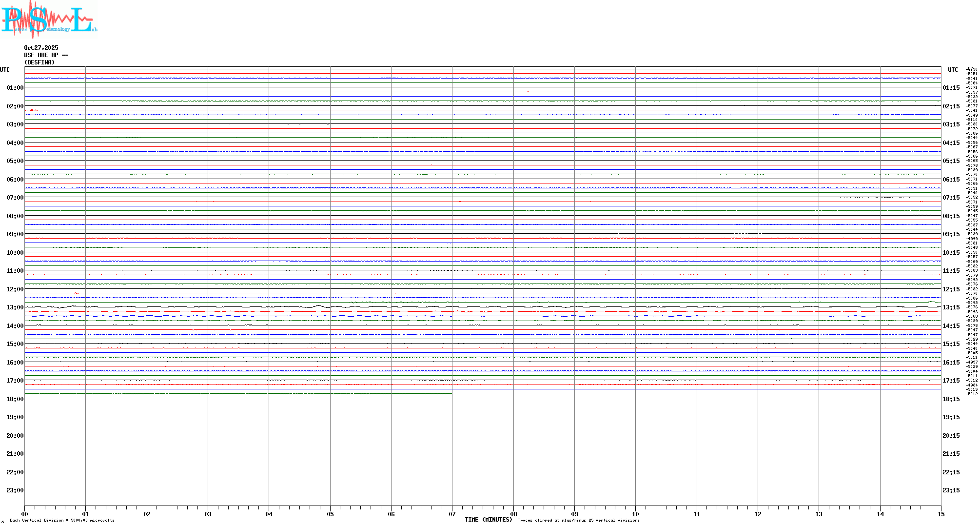Image resolution: width=980 pixels, height=527 pixels.
Task: Click the vertical division microvolts note
Action: 62,520
